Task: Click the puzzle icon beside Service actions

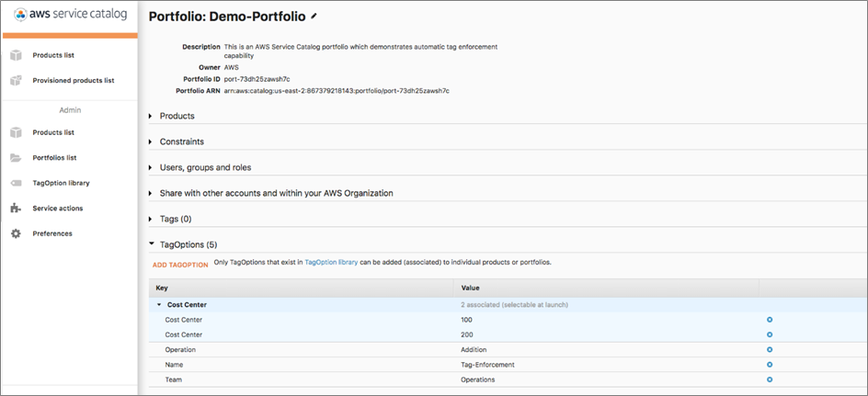Action: [16, 209]
